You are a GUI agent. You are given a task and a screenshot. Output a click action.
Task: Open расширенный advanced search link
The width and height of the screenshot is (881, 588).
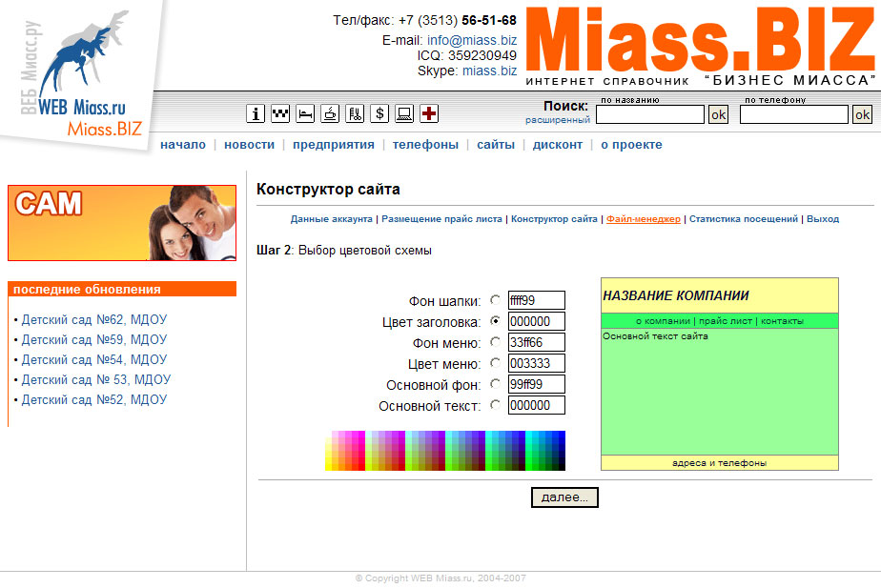click(x=558, y=120)
